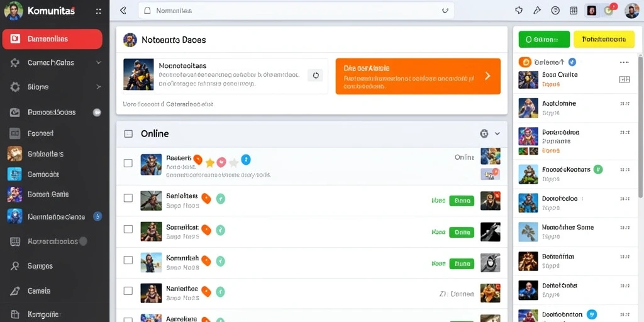Go back with the arrow left of search bar

123,11
